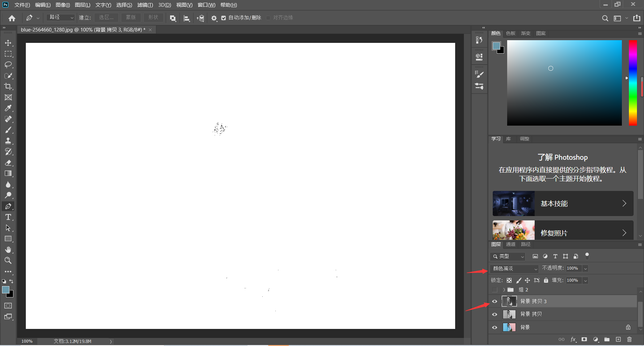This screenshot has height=346, width=644.
Task: Toggle visibility of the 背景 layer
Action: 495,327
